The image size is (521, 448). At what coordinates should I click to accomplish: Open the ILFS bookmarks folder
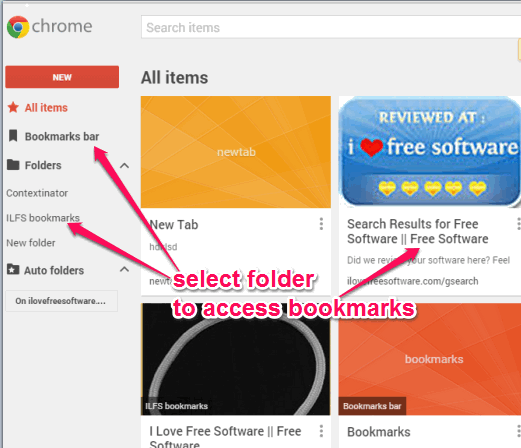coord(43,218)
